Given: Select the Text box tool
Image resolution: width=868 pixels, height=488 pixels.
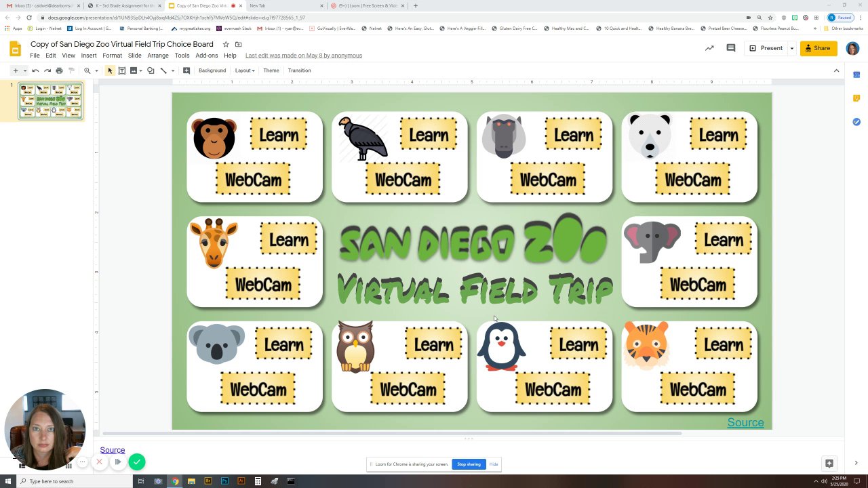Looking at the screenshot, I should pos(122,70).
